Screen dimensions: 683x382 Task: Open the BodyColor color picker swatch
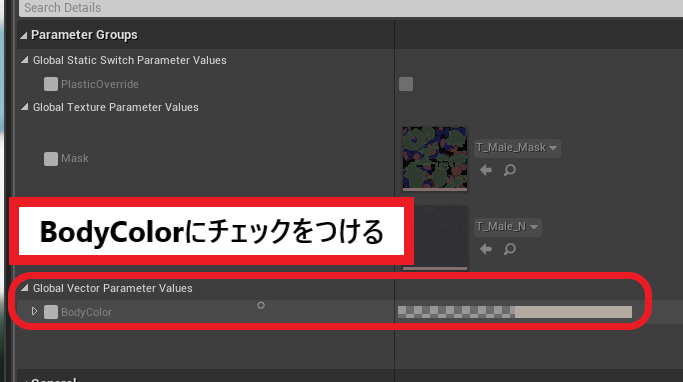coord(514,312)
